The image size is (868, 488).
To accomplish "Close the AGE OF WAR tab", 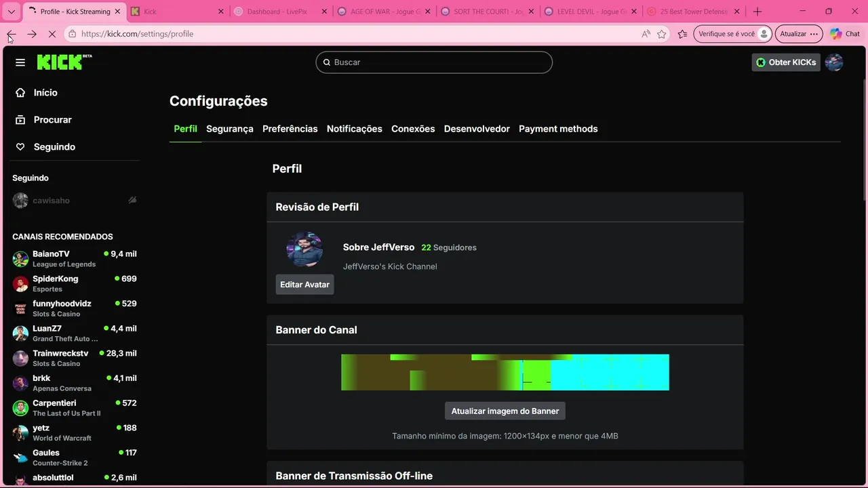I will (427, 12).
